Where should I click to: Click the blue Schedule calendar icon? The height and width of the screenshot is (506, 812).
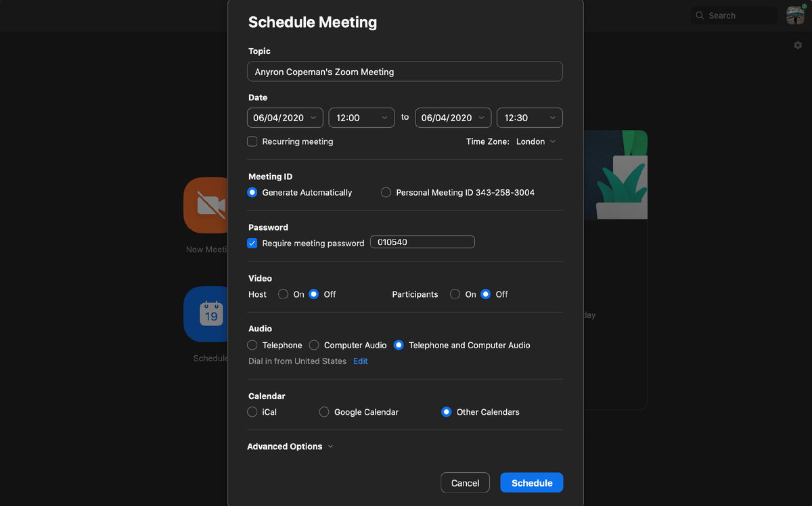(x=206, y=314)
